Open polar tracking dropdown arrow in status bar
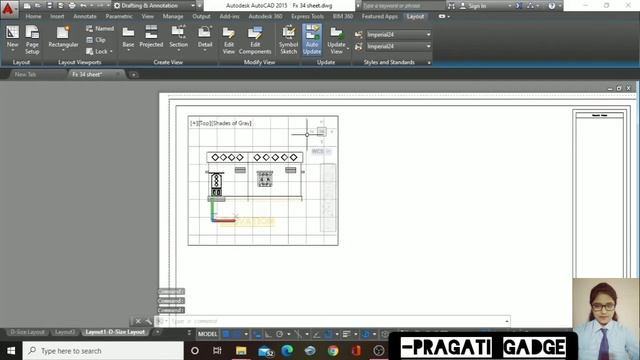The image size is (640, 360). 289,334
